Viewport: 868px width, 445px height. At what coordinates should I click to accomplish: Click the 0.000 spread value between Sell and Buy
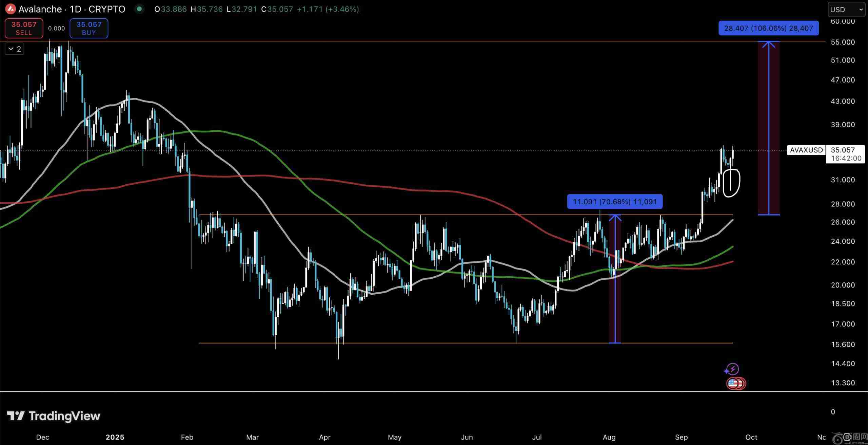pos(56,29)
